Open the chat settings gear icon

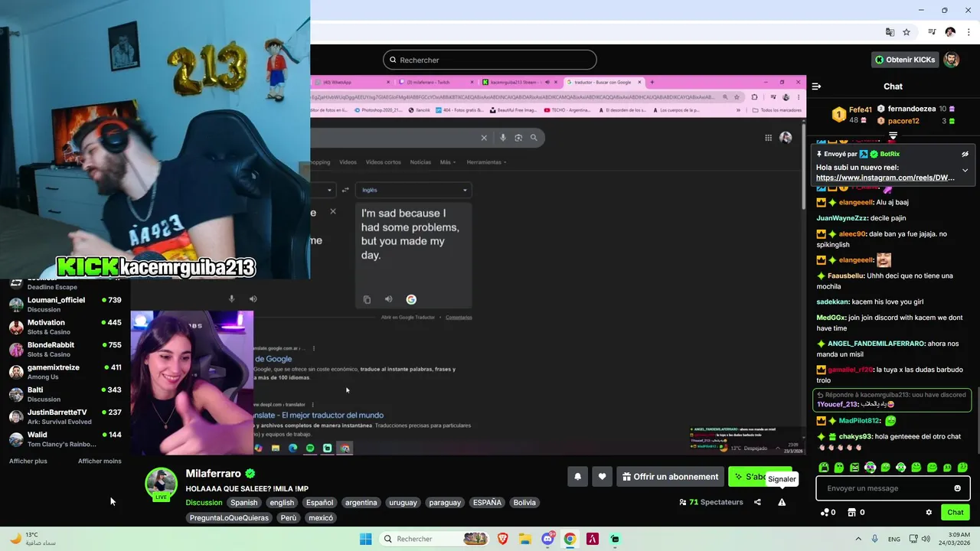click(929, 513)
